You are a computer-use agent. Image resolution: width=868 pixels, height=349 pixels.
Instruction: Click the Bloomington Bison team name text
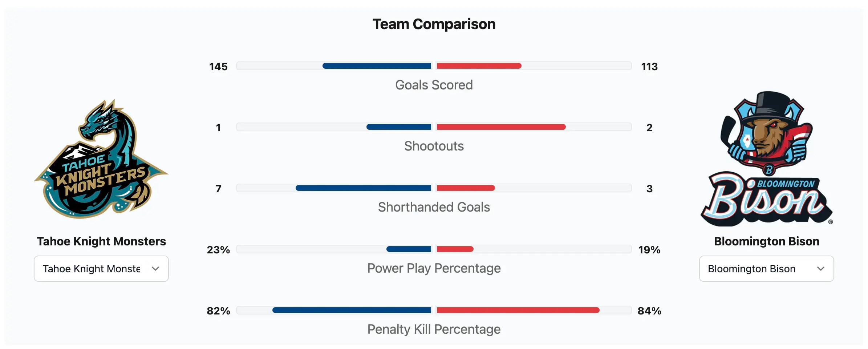click(x=766, y=241)
